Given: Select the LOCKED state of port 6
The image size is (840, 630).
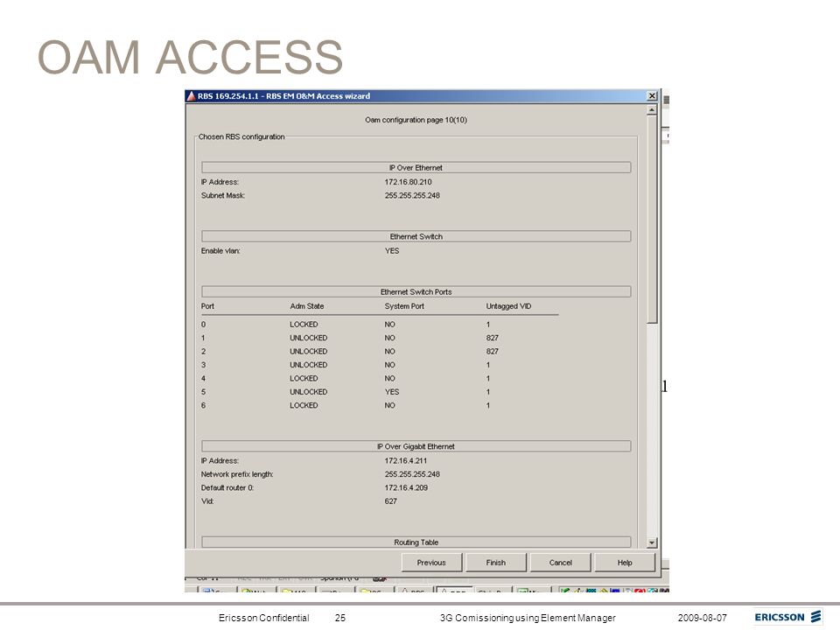Looking at the screenshot, I should click(x=304, y=405).
